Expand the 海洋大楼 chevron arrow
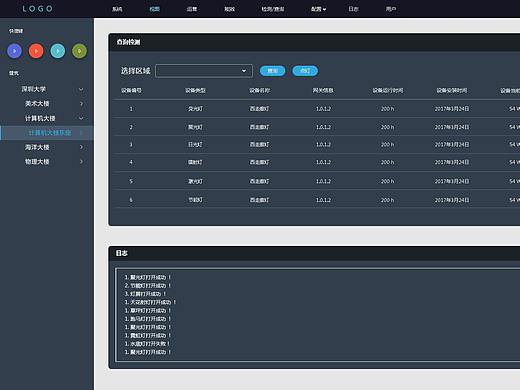 (81, 147)
